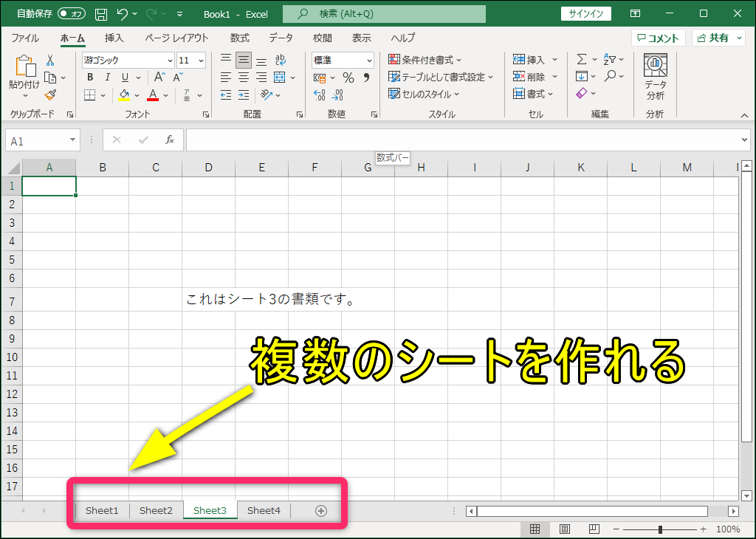Open the number format dropdown

[369, 61]
